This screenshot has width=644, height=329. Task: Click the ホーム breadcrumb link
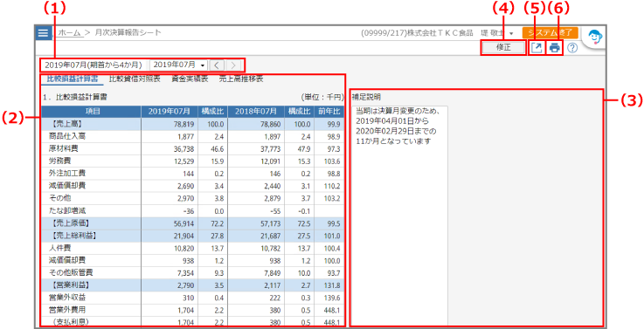point(69,33)
